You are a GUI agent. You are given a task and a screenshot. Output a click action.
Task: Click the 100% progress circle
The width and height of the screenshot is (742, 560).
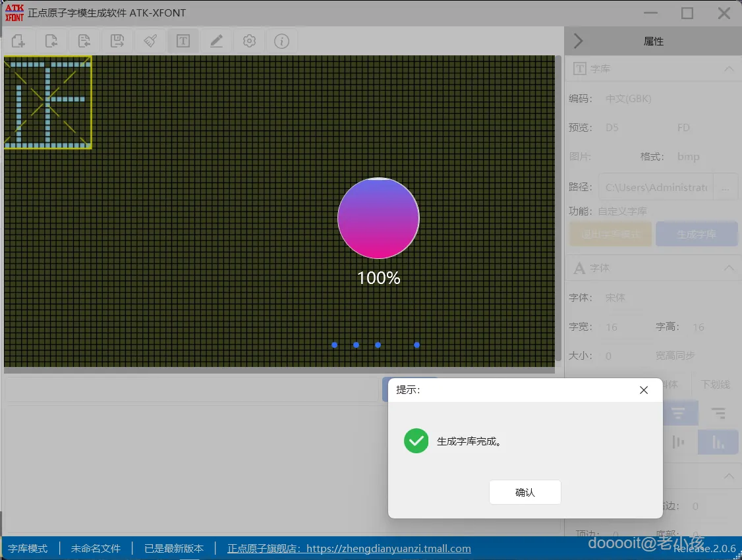[378, 218]
